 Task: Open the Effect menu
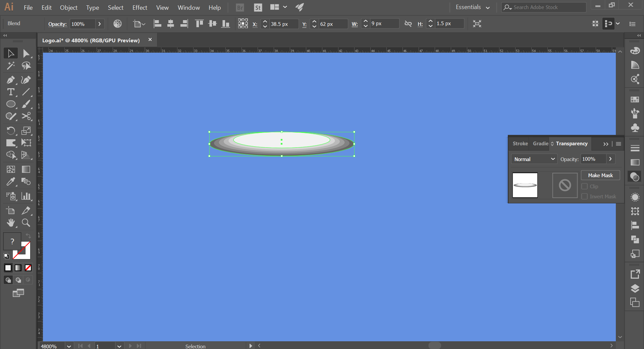pos(140,7)
